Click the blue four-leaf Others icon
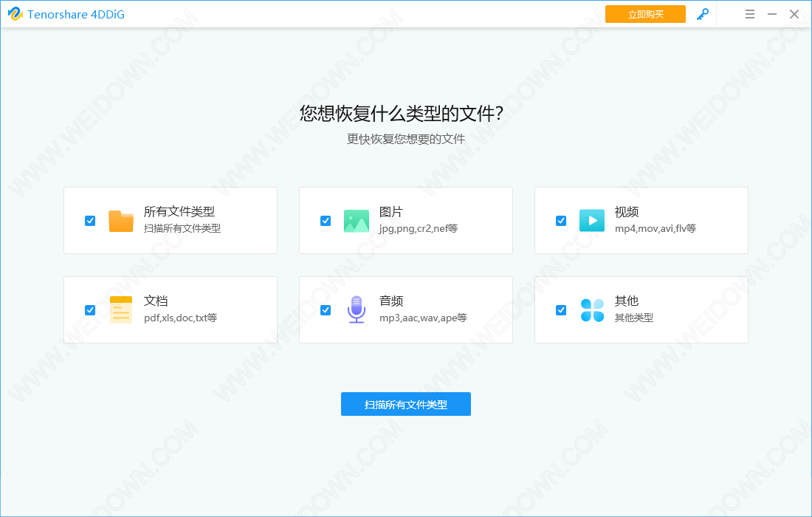Screen dimensions: 812x517 click(592, 310)
